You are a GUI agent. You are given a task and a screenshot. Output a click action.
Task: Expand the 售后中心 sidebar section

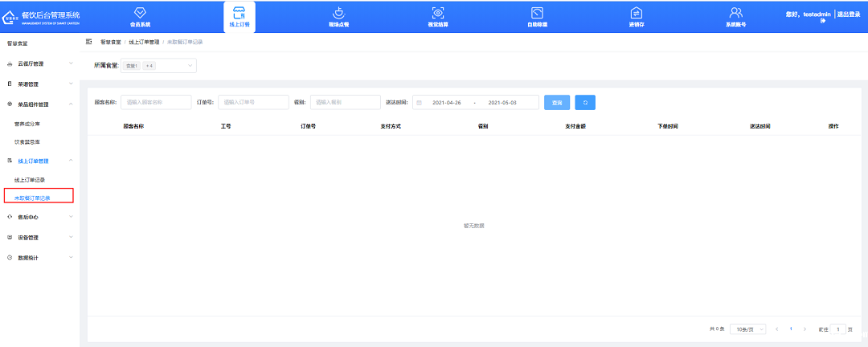[39, 217]
